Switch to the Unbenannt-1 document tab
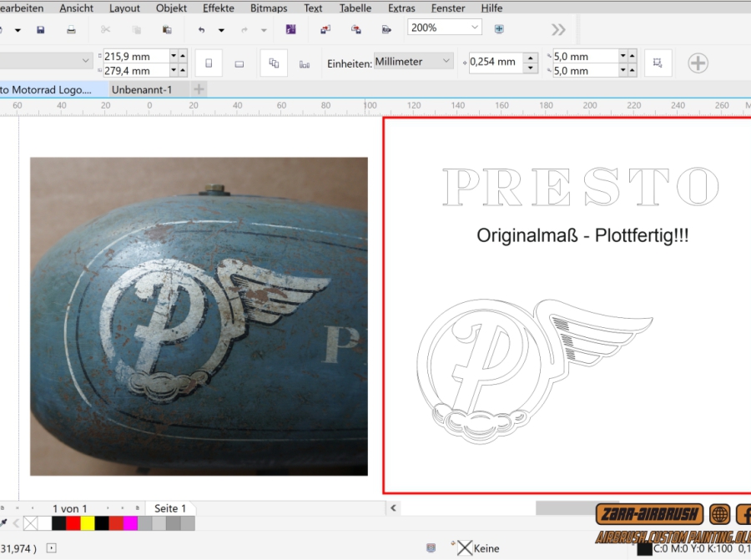The height and width of the screenshot is (560, 751). tap(142, 88)
